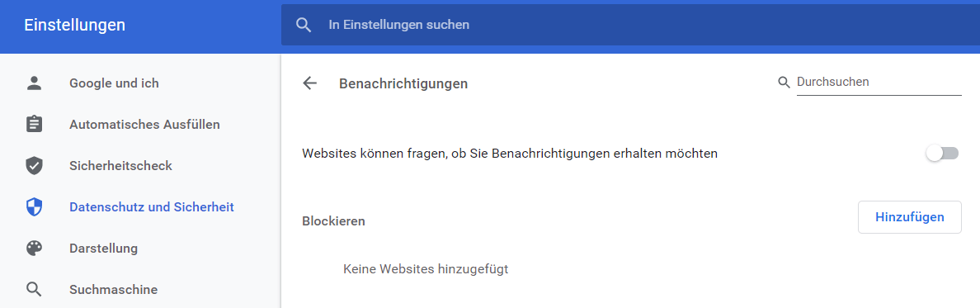Screen dimensions: 980x308
Task: Click the search icon in the top settings bar
Action: pos(304,25)
